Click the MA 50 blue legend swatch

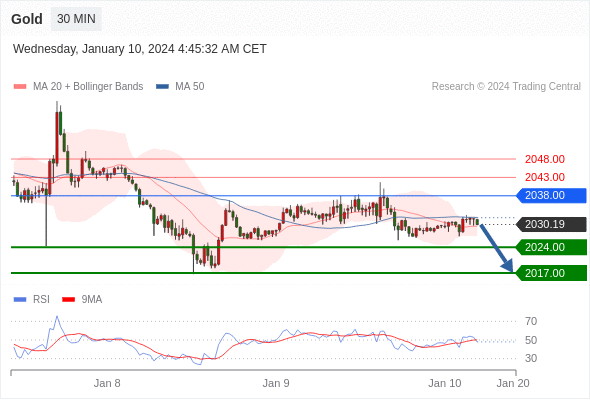coord(162,87)
